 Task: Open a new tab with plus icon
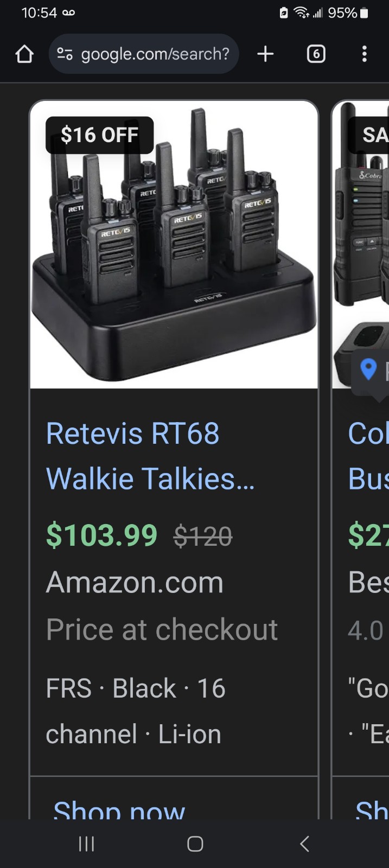pyautogui.click(x=265, y=54)
